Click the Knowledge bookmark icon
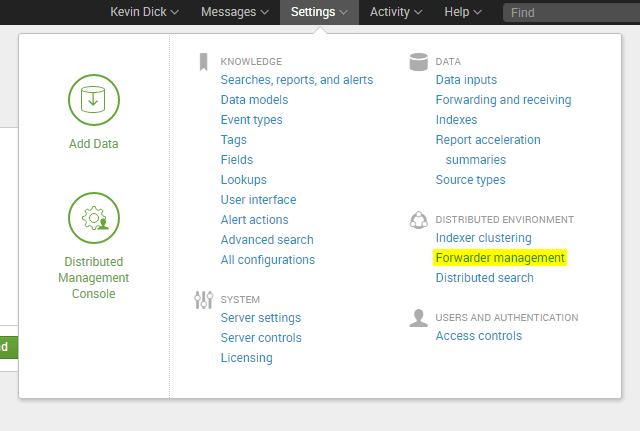The image size is (640, 431). [203, 62]
